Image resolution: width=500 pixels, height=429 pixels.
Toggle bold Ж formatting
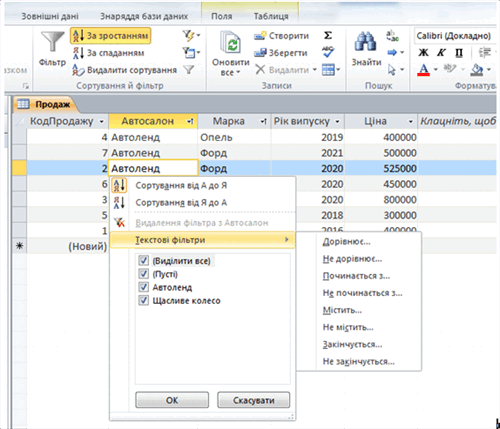(423, 52)
